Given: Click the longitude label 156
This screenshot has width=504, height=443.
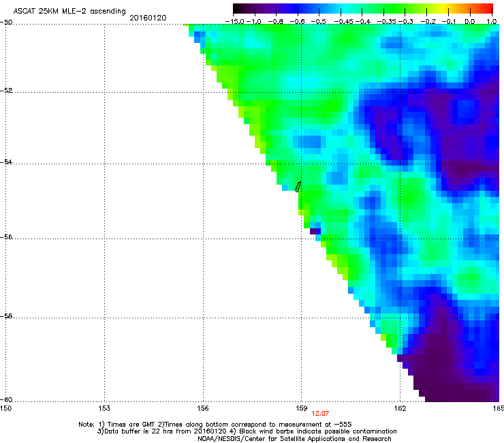Looking at the screenshot, I should [x=203, y=408].
